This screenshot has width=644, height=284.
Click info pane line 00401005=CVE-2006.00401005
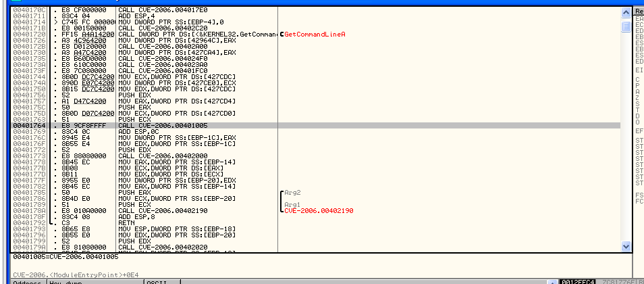pos(65,257)
